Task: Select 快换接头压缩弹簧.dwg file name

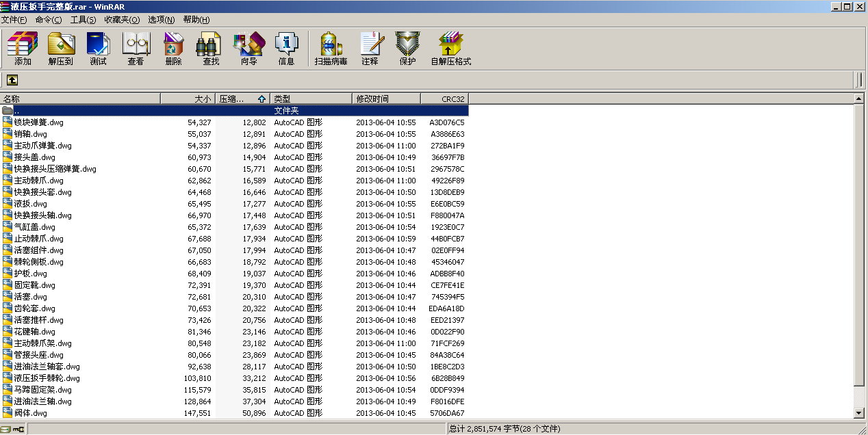Action: coord(55,169)
